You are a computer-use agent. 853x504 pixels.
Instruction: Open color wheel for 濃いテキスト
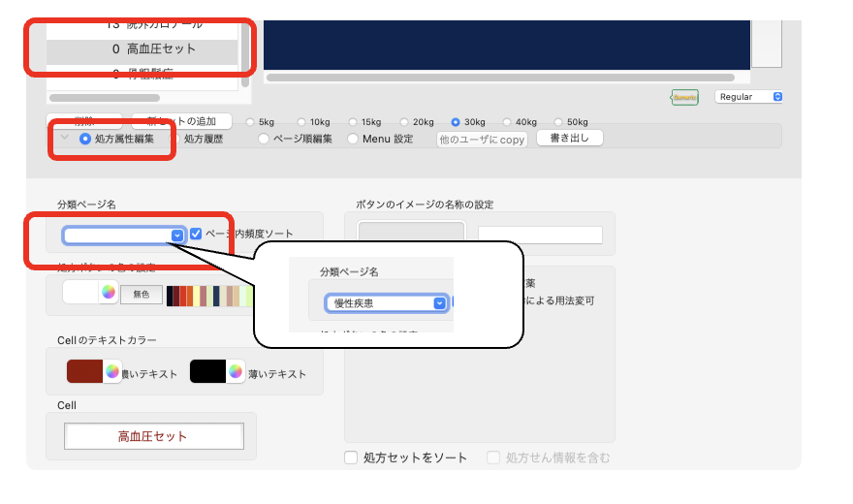pyautogui.click(x=112, y=371)
